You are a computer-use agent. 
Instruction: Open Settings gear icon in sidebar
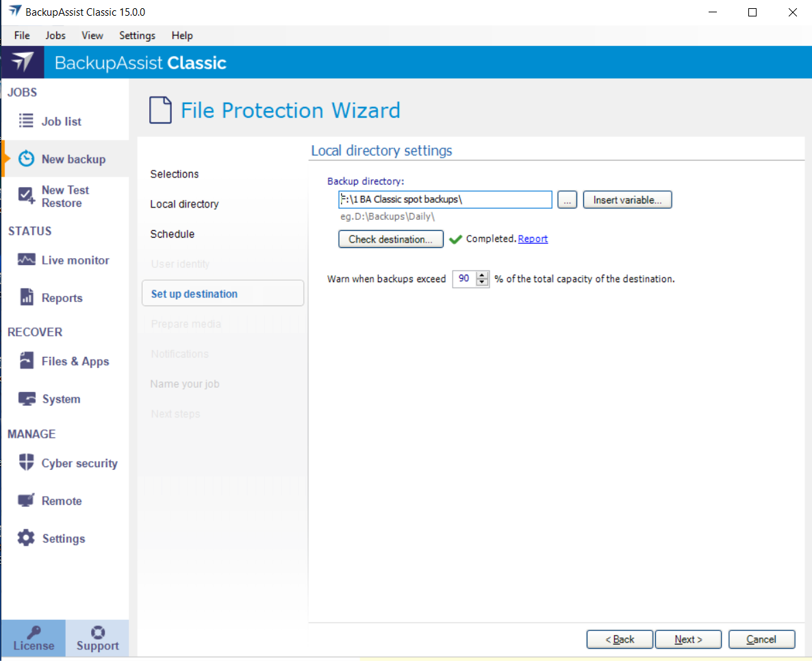[26, 538]
